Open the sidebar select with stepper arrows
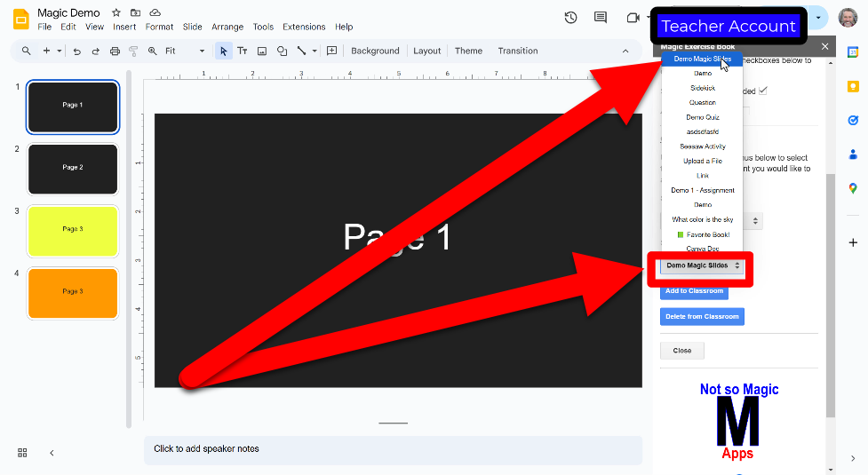 (754, 221)
